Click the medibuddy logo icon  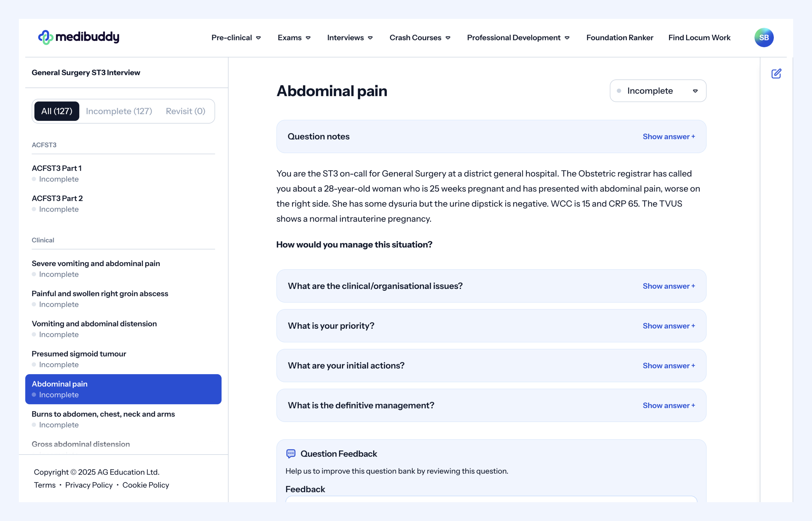pos(46,37)
